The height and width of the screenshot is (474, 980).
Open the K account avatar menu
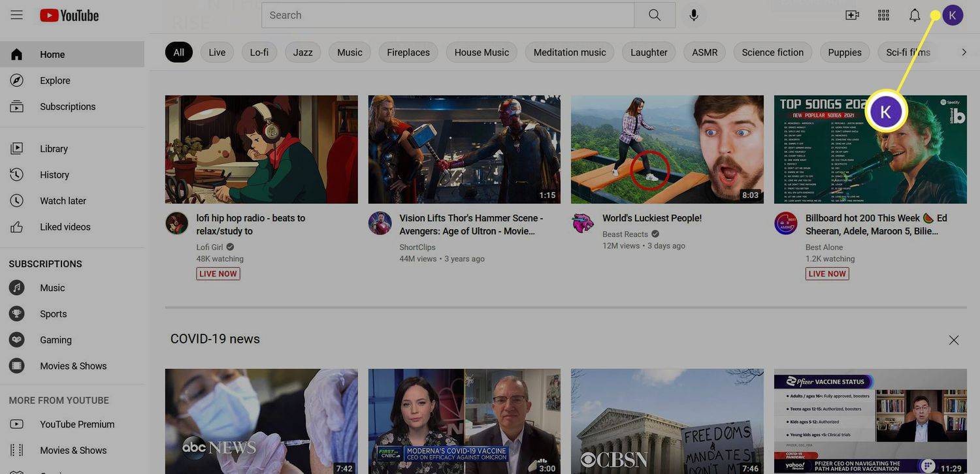click(953, 15)
